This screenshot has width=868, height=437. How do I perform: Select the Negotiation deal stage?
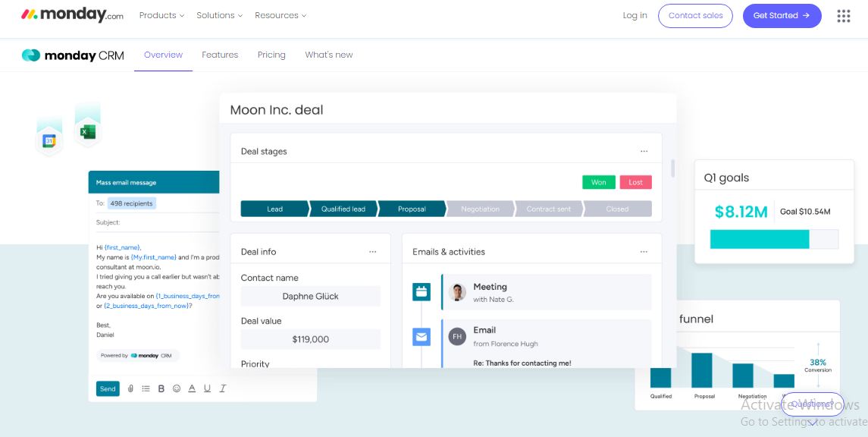point(480,209)
